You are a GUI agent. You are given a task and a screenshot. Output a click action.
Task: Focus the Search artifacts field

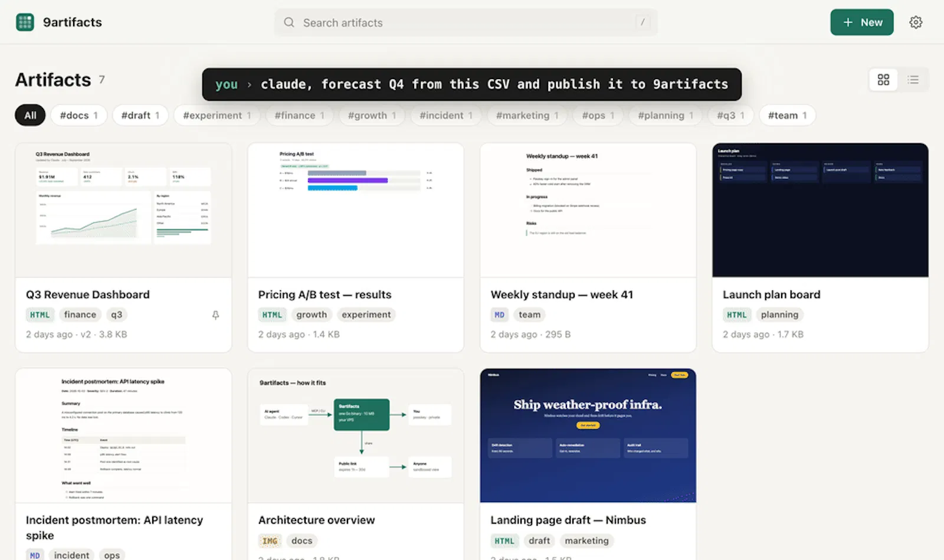click(466, 22)
